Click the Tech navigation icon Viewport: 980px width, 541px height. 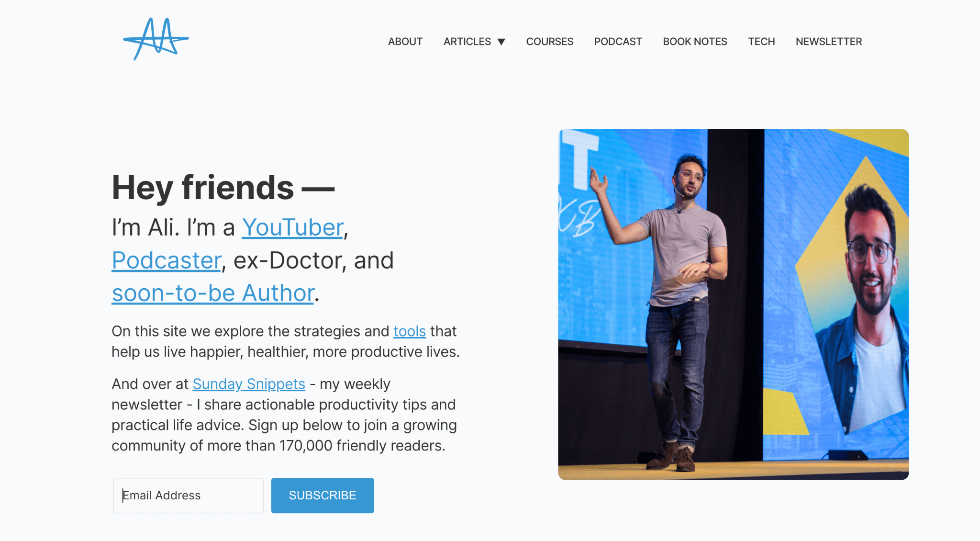coord(761,41)
